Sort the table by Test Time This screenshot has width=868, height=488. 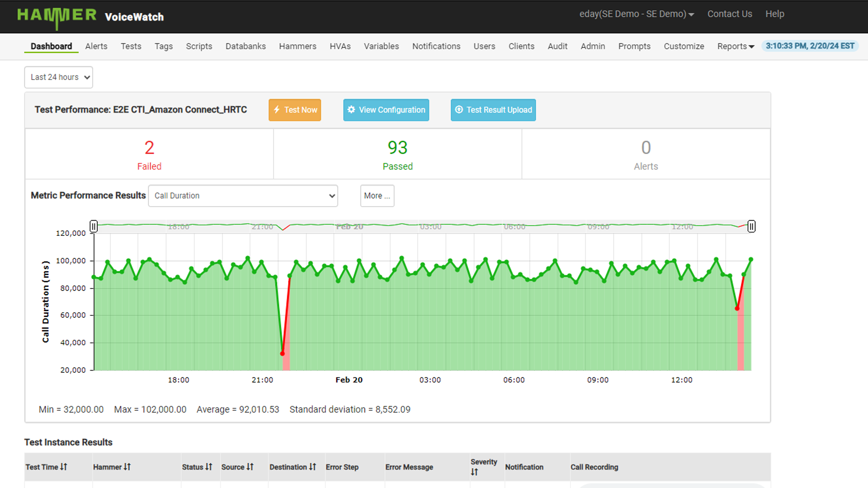(x=63, y=467)
